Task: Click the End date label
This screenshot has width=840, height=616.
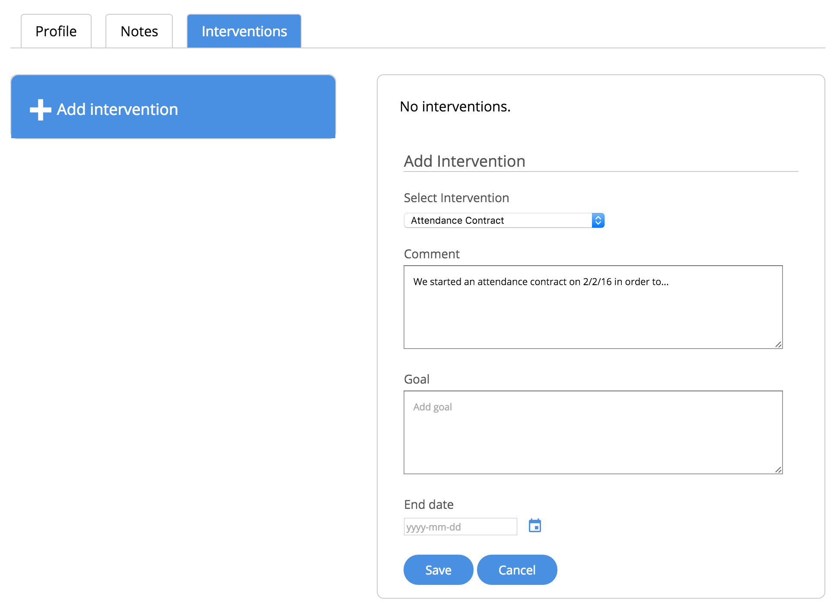Action: pos(429,505)
